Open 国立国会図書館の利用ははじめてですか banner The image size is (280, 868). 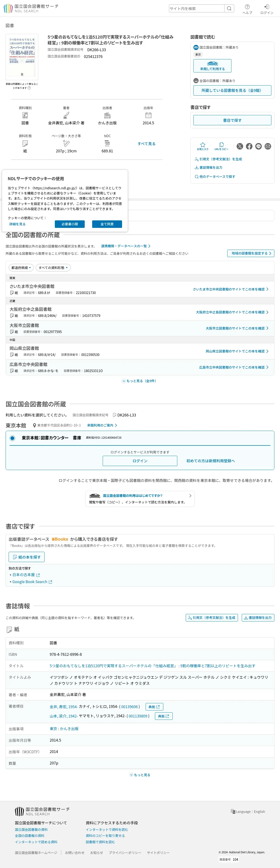pos(140,499)
